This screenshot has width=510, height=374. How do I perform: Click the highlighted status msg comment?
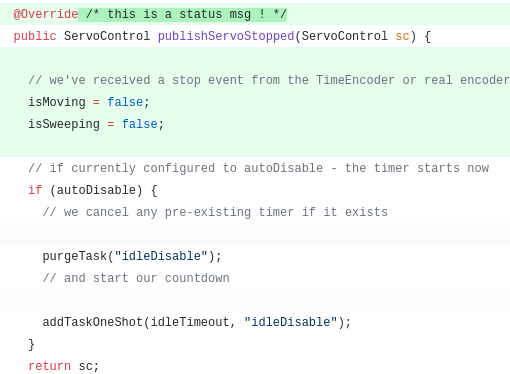(183, 14)
